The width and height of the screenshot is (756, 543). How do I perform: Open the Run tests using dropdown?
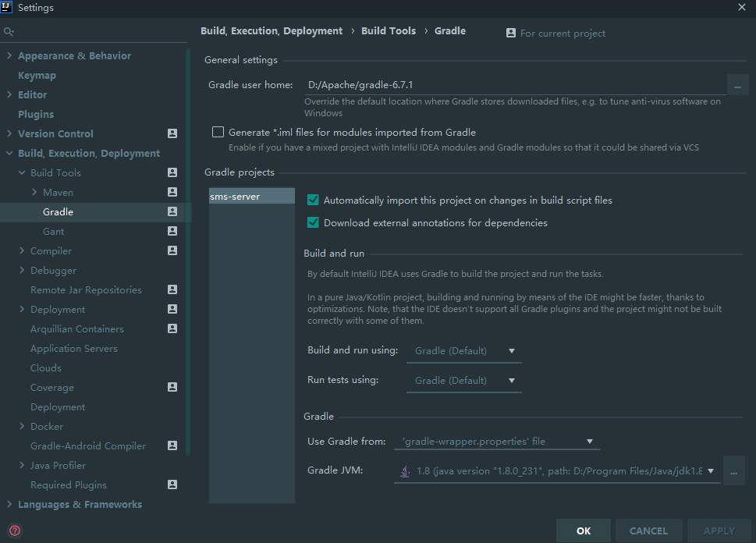coord(464,381)
